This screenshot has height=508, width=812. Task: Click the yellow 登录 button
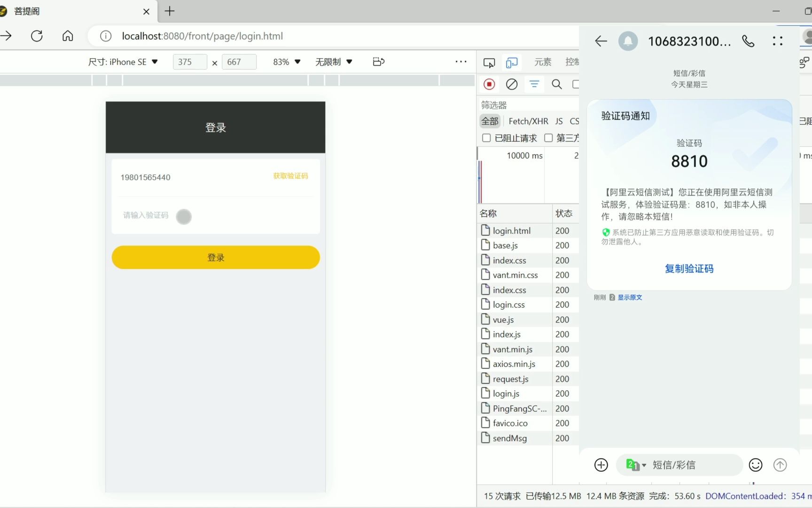click(216, 257)
